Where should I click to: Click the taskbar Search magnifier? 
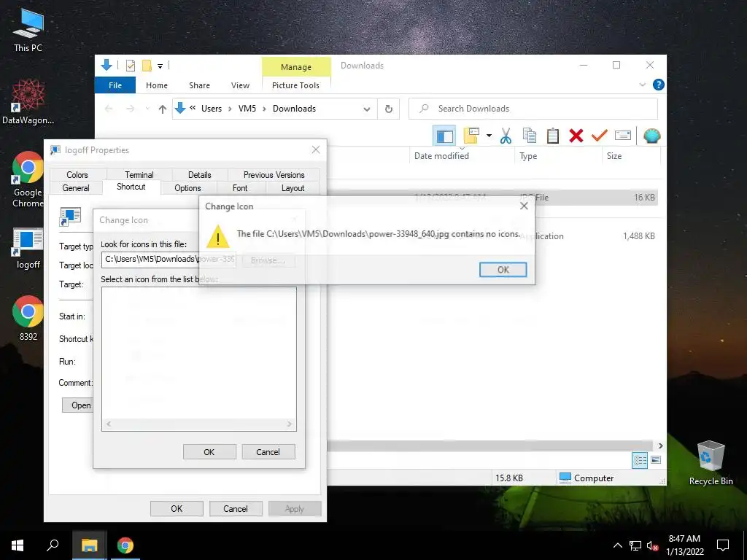[x=53, y=545]
